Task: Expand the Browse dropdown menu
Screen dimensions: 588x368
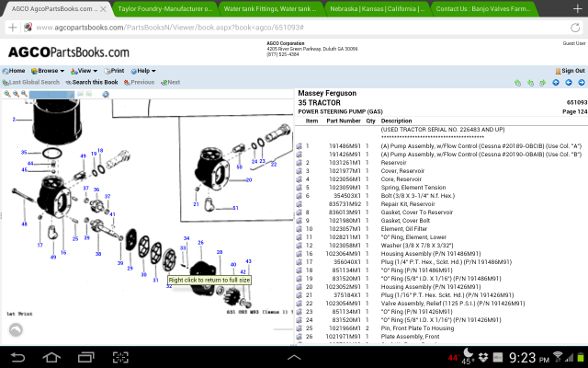Action: pyautogui.click(x=48, y=71)
